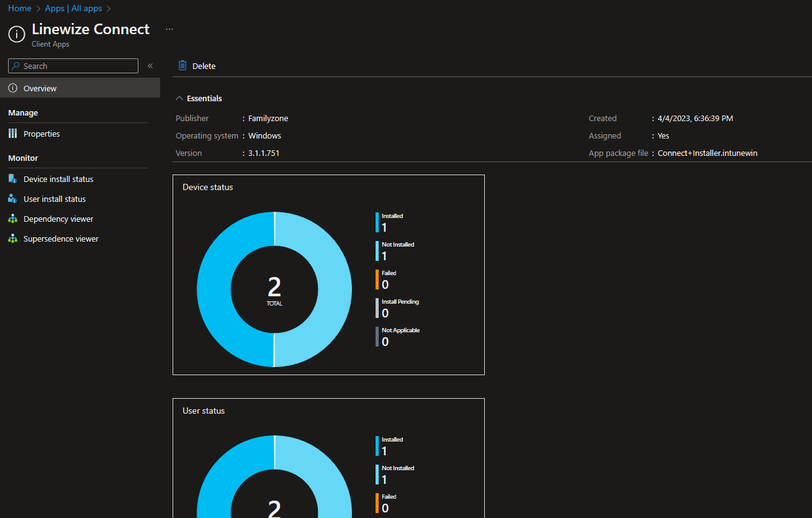The width and height of the screenshot is (812, 518).
Task: Click the 'Client Apps' subtitle
Action: pyautogui.click(x=50, y=45)
